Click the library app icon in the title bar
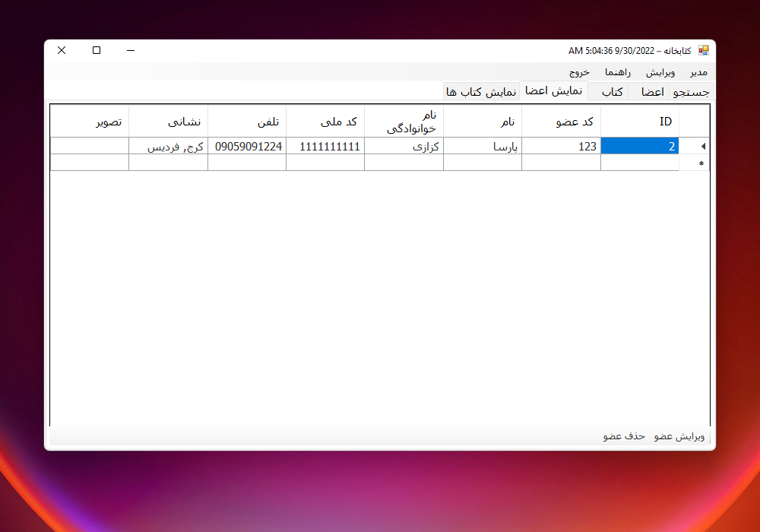This screenshot has width=760, height=532. pos(704,49)
